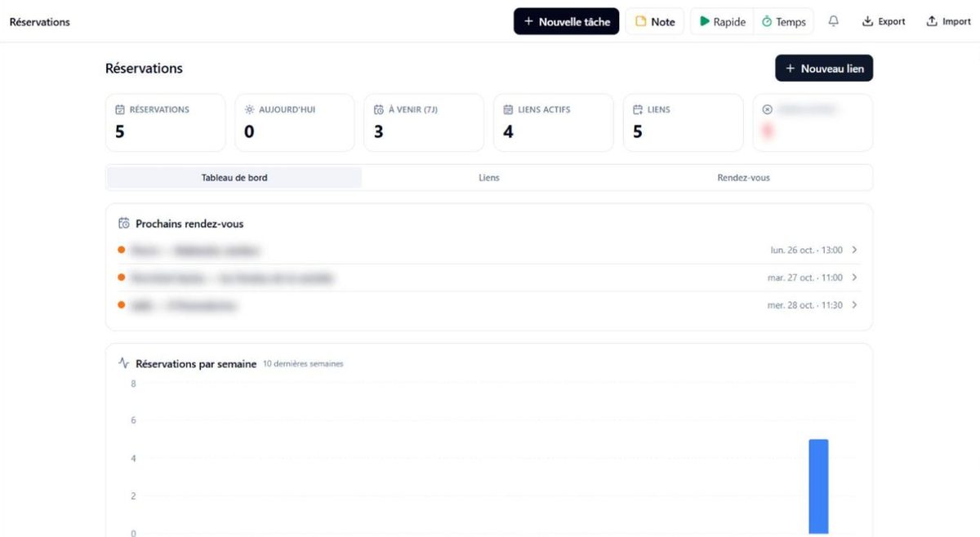Click the "Réservations par semaine" chart title

[x=196, y=363]
